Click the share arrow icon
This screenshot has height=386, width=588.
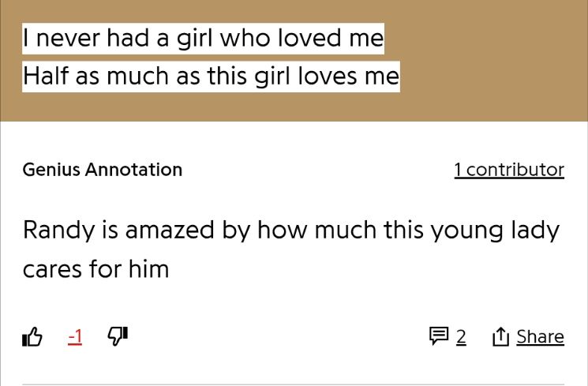point(500,336)
